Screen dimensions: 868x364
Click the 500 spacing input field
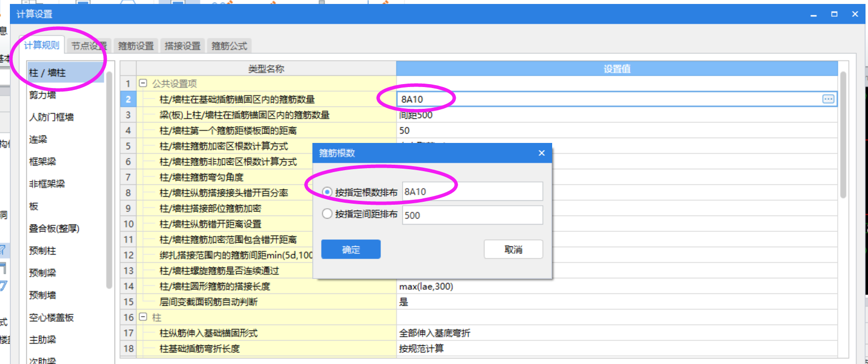(x=473, y=215)
